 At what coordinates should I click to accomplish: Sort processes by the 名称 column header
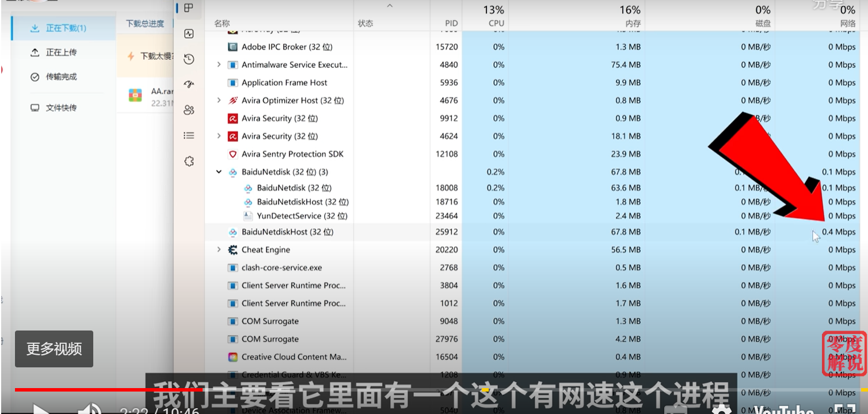[222, 24]
